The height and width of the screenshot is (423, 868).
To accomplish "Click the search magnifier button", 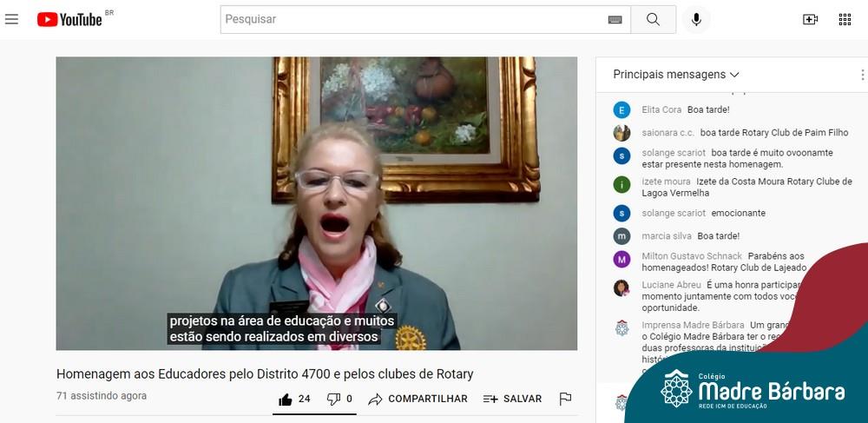I will pos(654,19).
